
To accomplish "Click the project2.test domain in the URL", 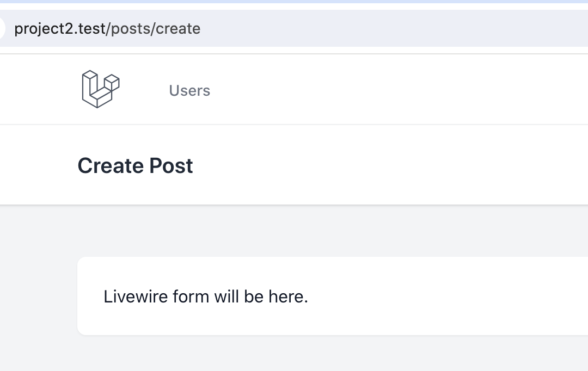I will coord(60,28).
